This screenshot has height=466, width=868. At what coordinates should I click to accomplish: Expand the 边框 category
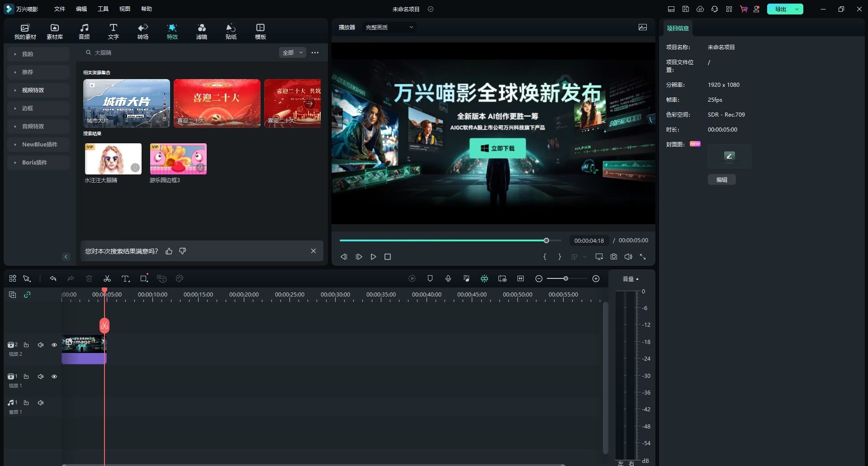[x=38, y=108]
